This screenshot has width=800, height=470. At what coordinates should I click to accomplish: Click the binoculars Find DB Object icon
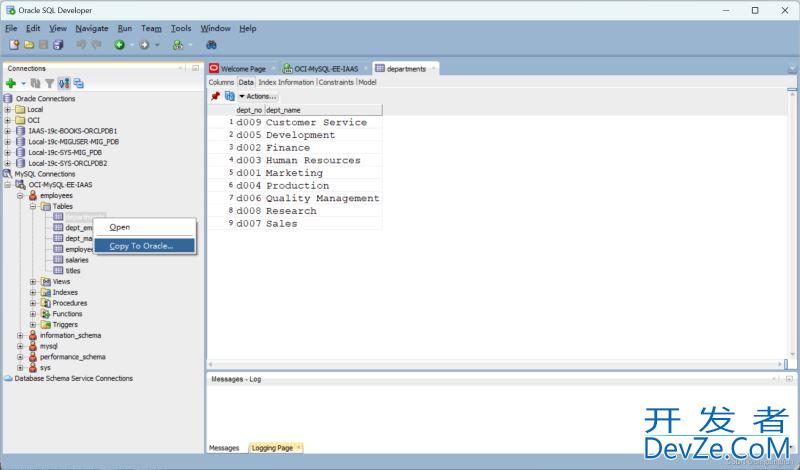coord(211,45)
